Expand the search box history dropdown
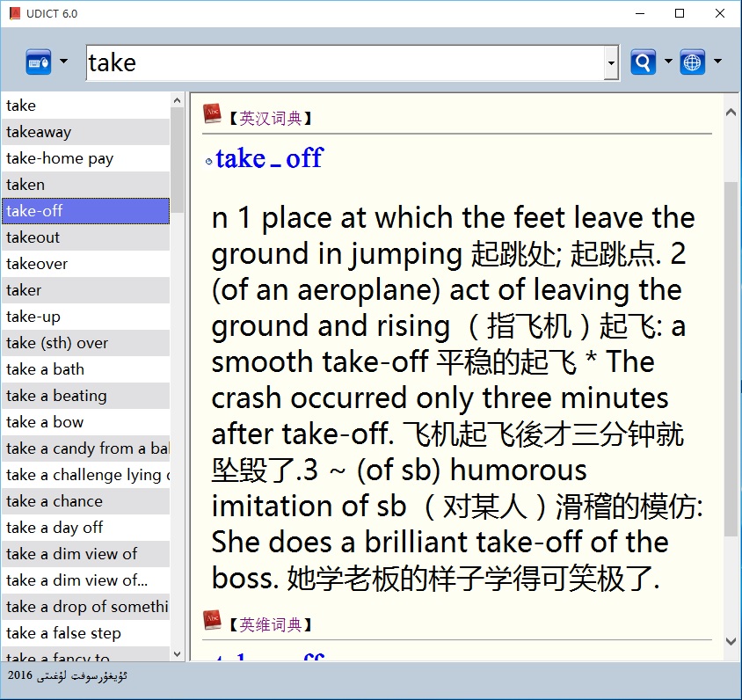Image resolution: width=742 pixels, height=700 pixels. click(611, 63)
